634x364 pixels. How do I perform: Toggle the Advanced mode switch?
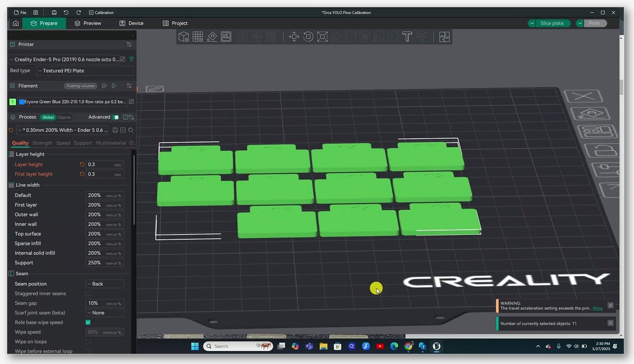pos(116,117)
